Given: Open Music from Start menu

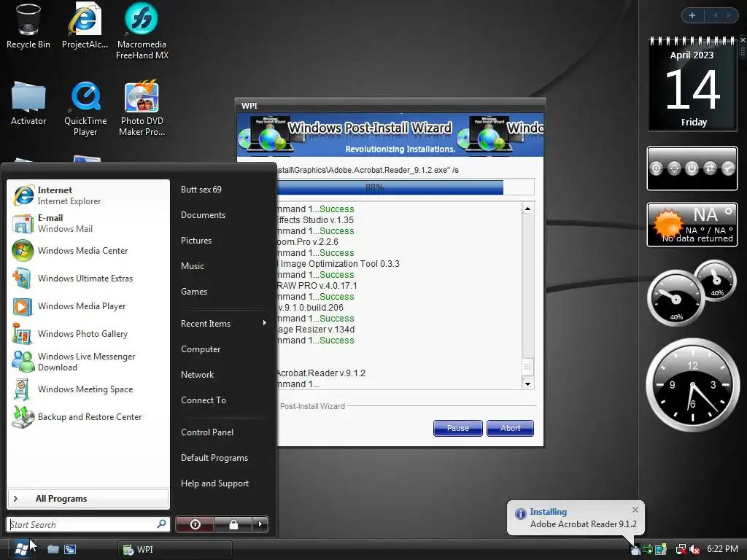Looking at the screenshot, I should pos(193,265).
